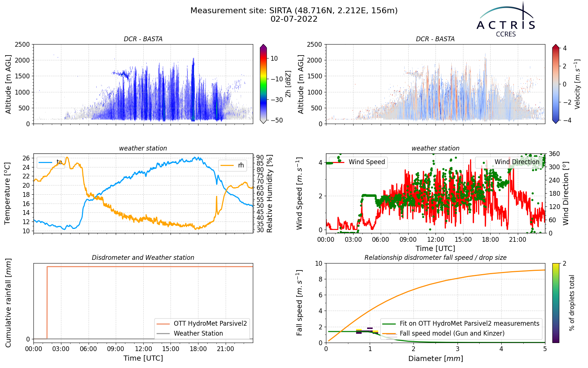588x368 pixels.
Task: Click the Relationship disdrometer fall speed title
Action: (435, 258)
